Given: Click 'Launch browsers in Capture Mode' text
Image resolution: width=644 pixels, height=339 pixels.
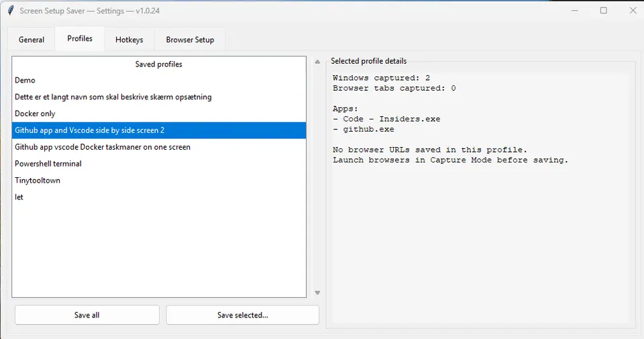Looking at the screenshot, I should pos(451,160).
